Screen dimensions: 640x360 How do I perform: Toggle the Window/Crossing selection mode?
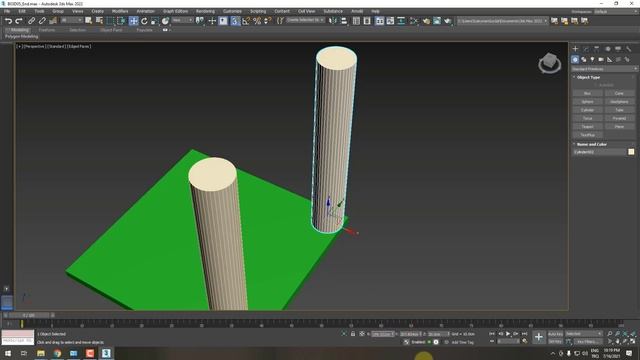[x=121, y=20]
